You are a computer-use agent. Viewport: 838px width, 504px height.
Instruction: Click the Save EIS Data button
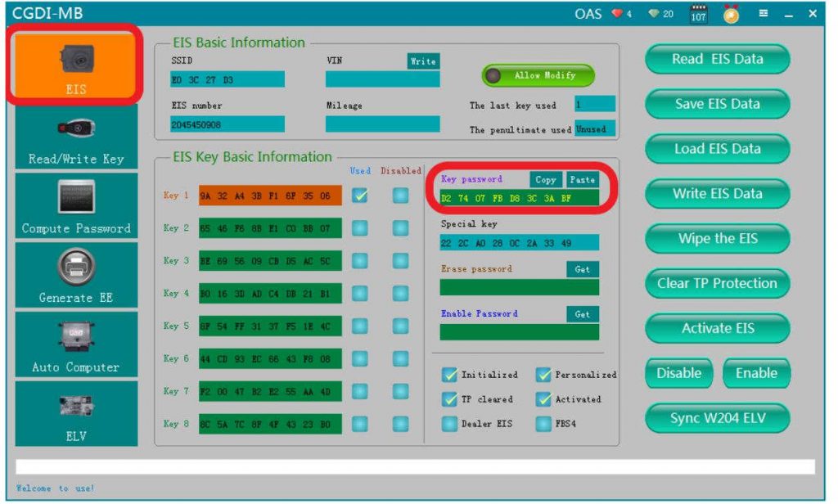tap(717, 104)
